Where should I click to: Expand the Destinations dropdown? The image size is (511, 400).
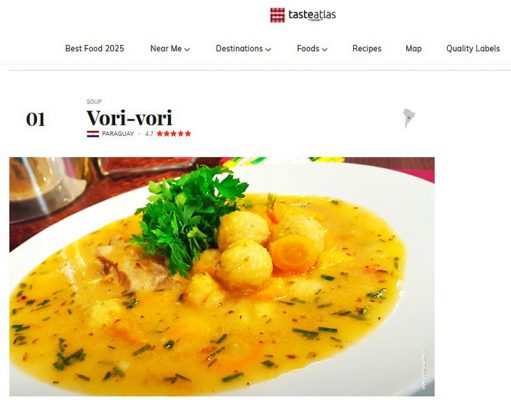[x=243, y=49]
